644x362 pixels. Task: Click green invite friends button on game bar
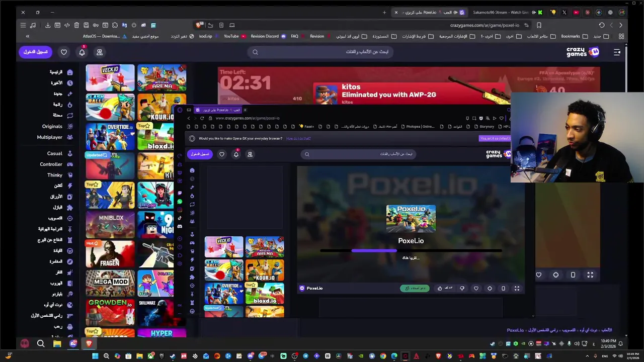(x=415, y=288)
